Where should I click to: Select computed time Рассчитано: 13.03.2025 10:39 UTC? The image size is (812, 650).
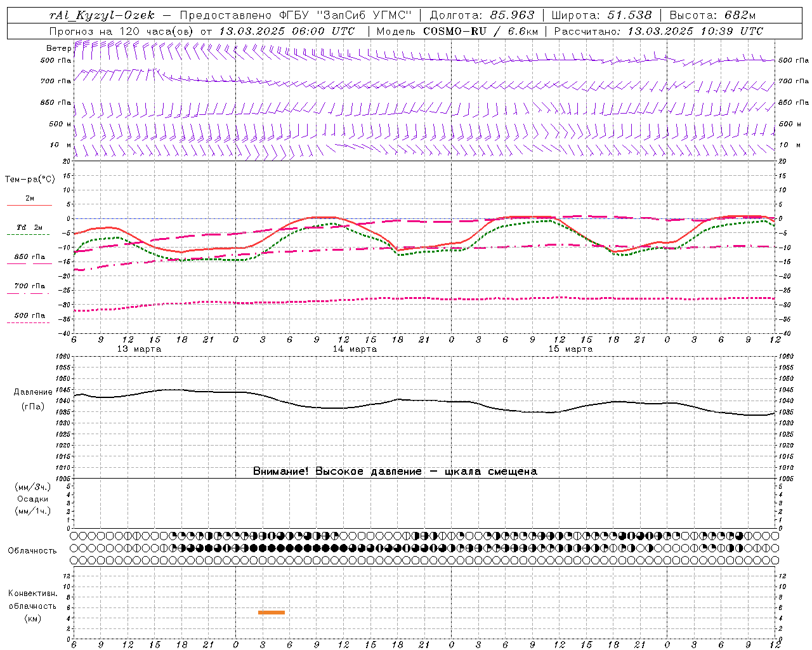[658, 31]
